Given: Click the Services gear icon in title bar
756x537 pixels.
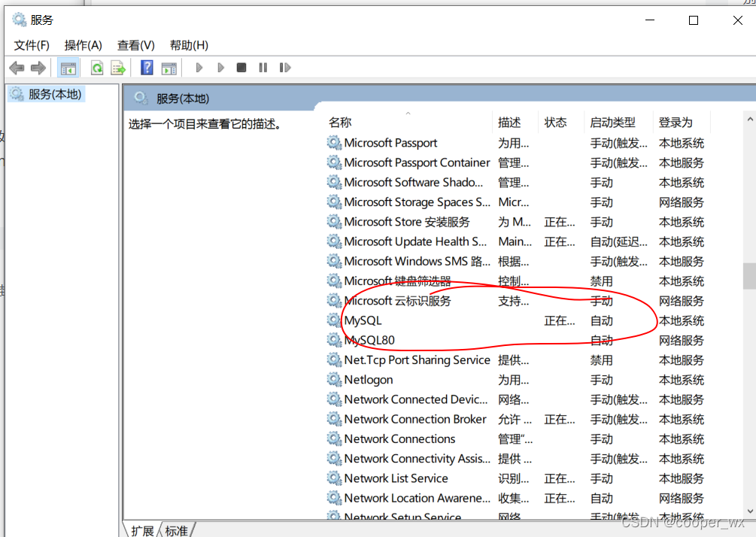Looking at the screenshot, I should [20, 20].
